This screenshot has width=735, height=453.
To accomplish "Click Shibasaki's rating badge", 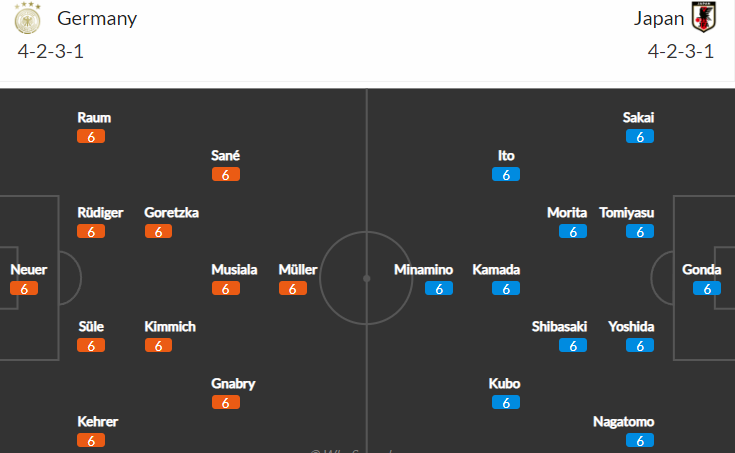I will (573, 346).
